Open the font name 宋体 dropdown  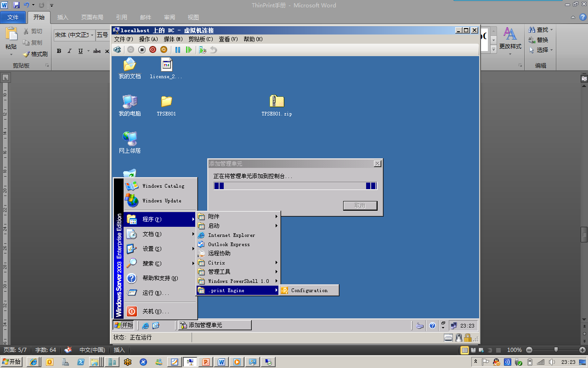point(92,35)
